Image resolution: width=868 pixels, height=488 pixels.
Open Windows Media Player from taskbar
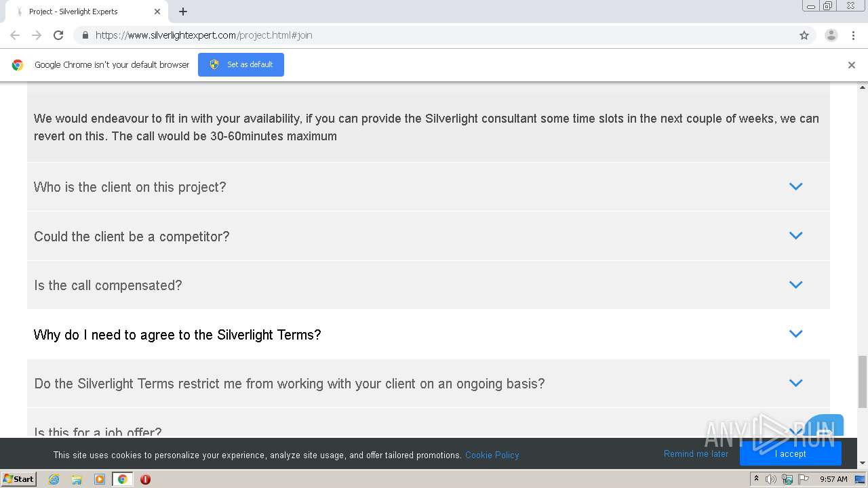click(100, 479)
